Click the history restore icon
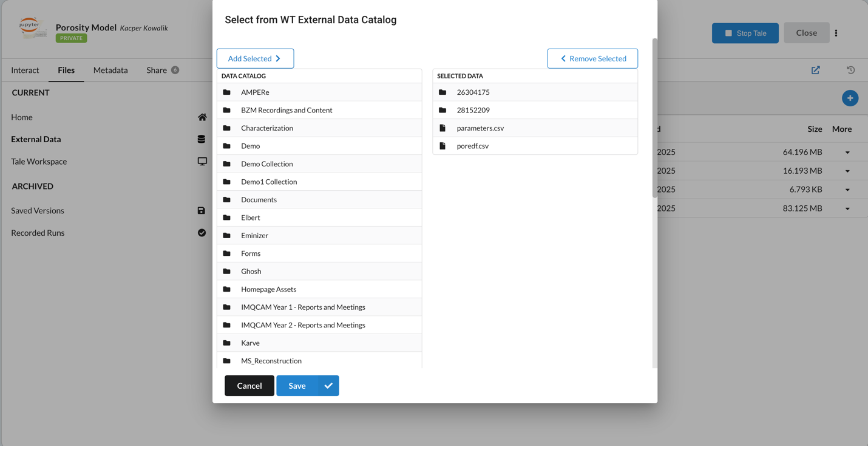This screenshot has height=449, width=868. click(850, 70)
